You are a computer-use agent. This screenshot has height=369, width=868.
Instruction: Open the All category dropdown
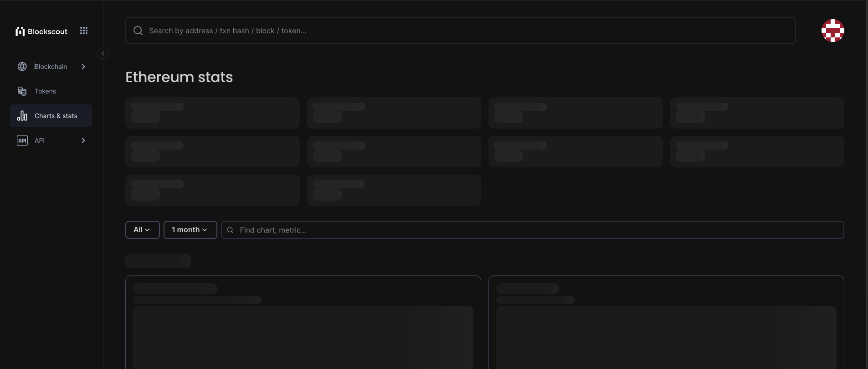pos(142,230)
